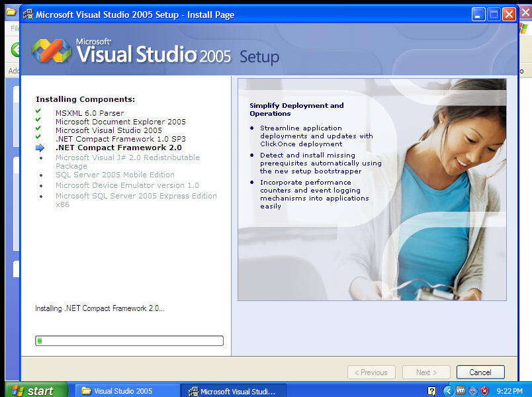
Task: Open the Windows start menu
Action: (35, 390)
